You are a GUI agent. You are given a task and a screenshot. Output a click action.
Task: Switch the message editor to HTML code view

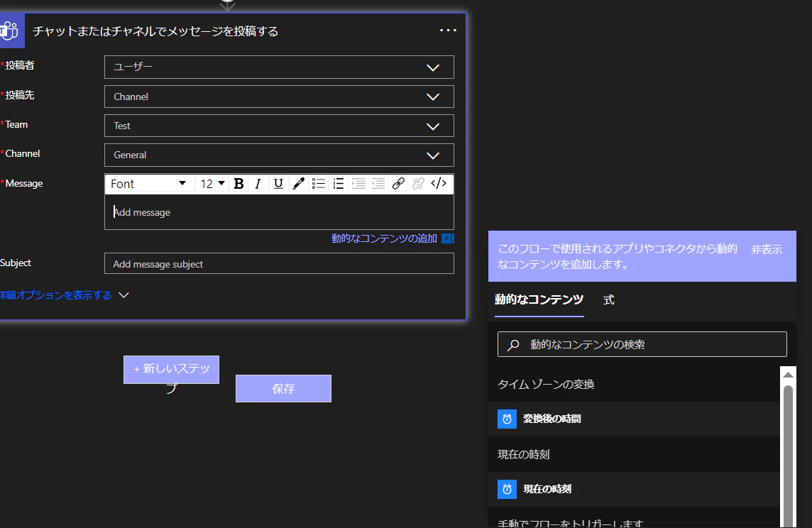pos(439,183)
